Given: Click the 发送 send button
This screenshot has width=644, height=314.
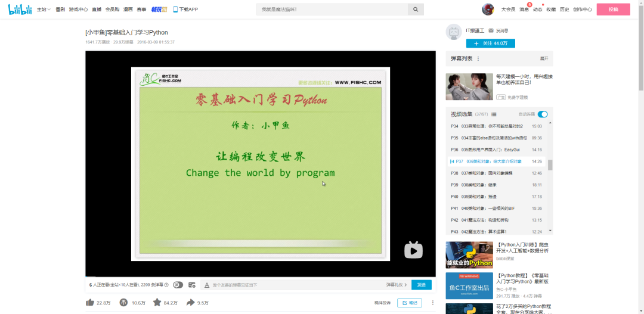Looking at the screenshot, I should coord(422,285).
